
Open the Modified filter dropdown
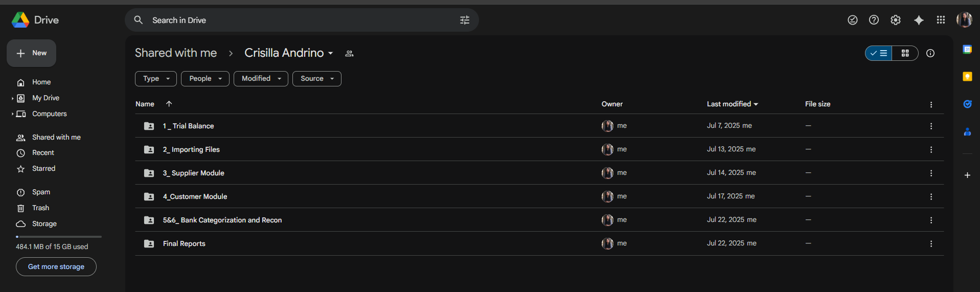pyautogui.click(x=261, y=79)
